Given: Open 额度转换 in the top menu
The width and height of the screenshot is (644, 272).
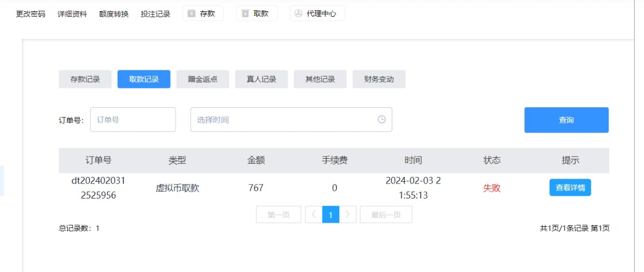Looking at the screenshot, I should pyautogui.click(x=114, y=14).
